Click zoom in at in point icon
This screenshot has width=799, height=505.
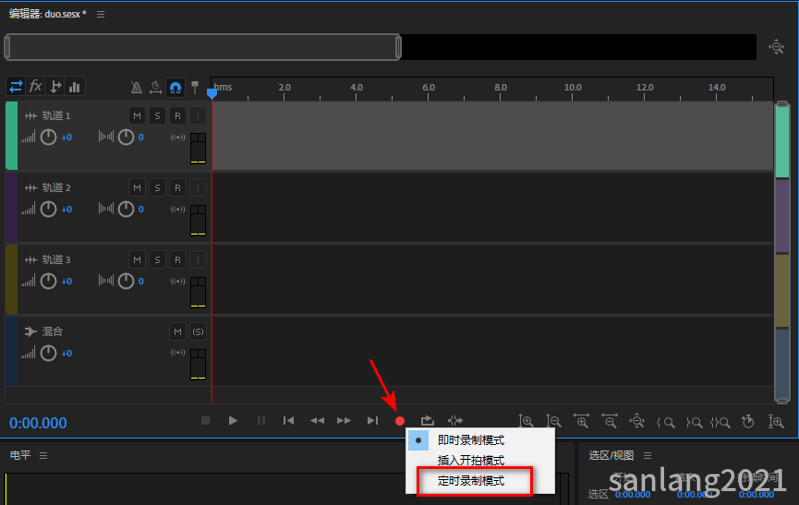[x=665, y=422]
